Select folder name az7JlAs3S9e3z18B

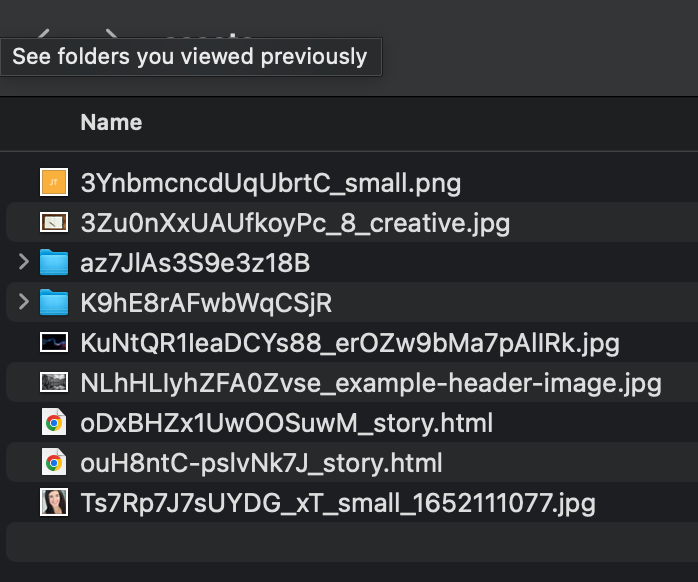pos(195,263)
